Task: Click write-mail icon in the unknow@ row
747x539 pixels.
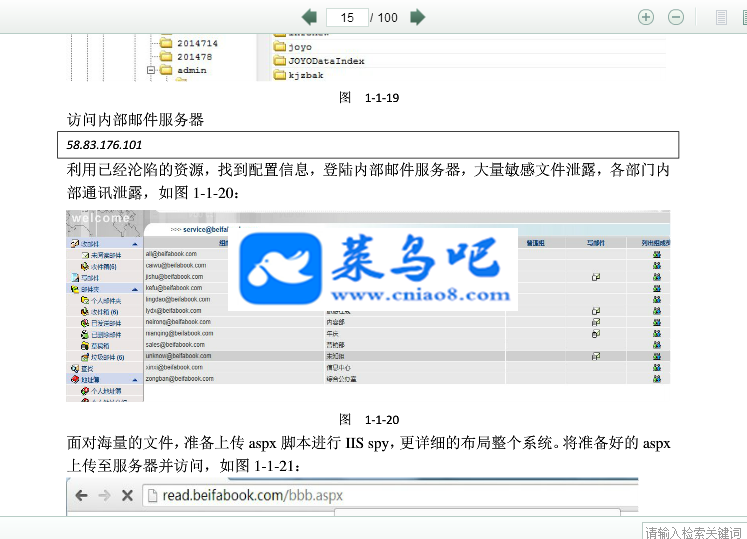Action: (x=596, y=356)
